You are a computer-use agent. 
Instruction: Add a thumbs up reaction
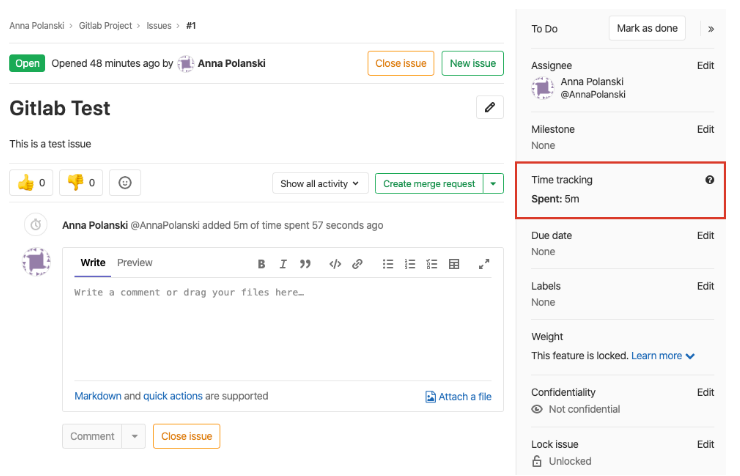(x=32, y=183)
